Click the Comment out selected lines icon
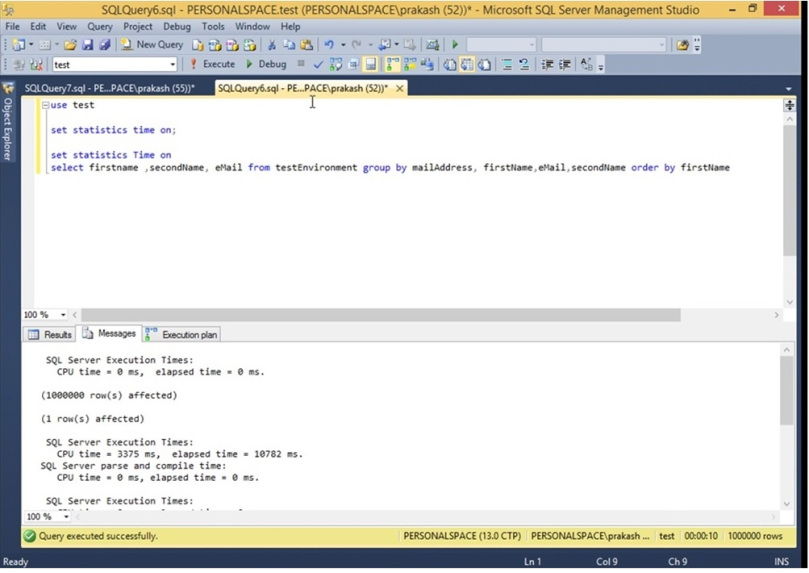The image size is (809, 573). coord(507,64)
